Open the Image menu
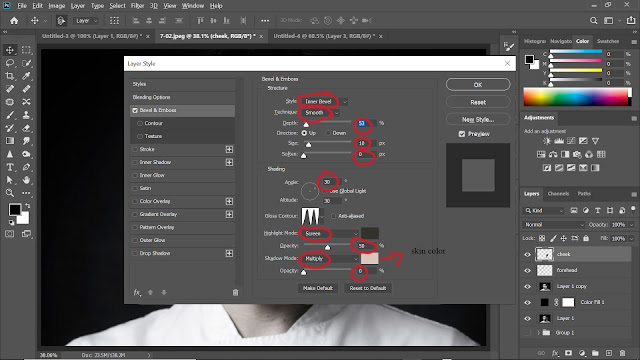The image size is (640, 360). [56, 6]
